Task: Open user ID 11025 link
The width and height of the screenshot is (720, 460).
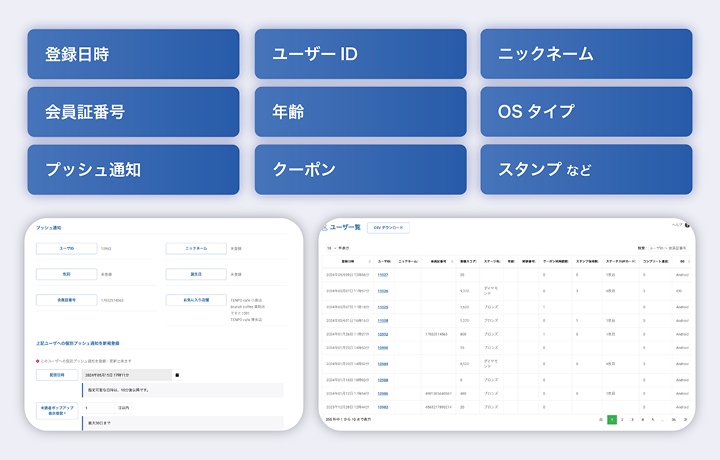Action: click(x=382, y=307)
